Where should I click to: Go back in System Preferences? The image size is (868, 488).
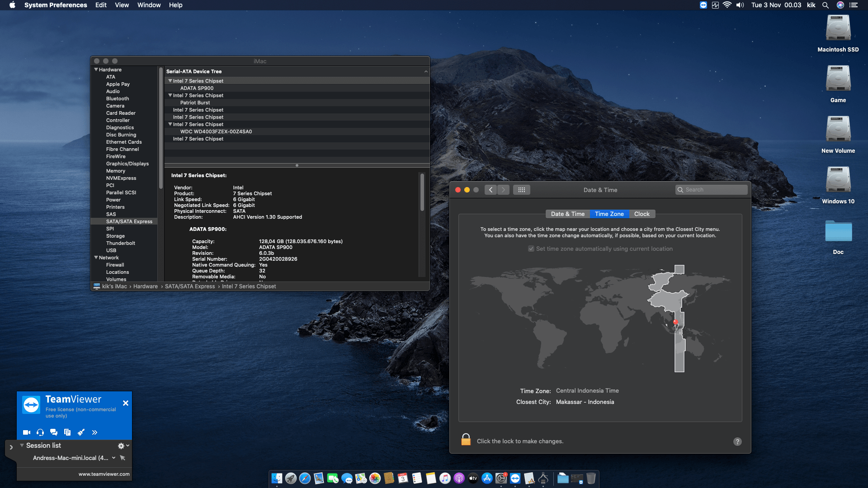[x=491, y=190]
